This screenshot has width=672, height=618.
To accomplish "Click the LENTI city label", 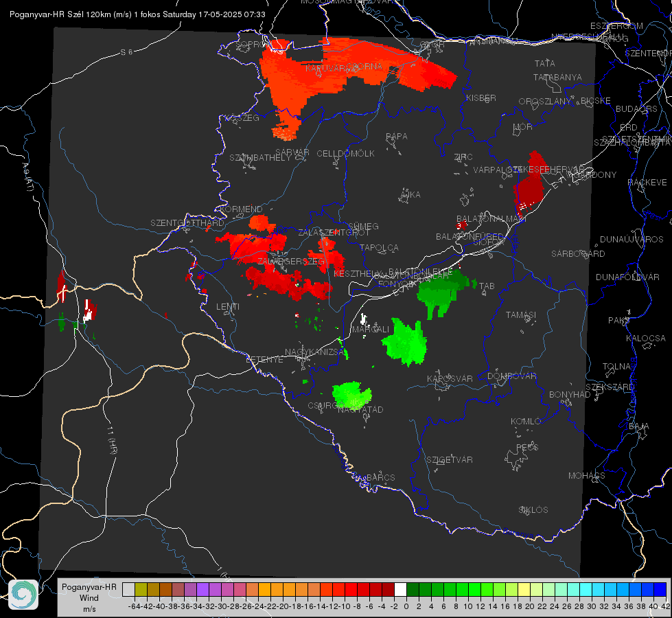I will click(x=228, y=307).
